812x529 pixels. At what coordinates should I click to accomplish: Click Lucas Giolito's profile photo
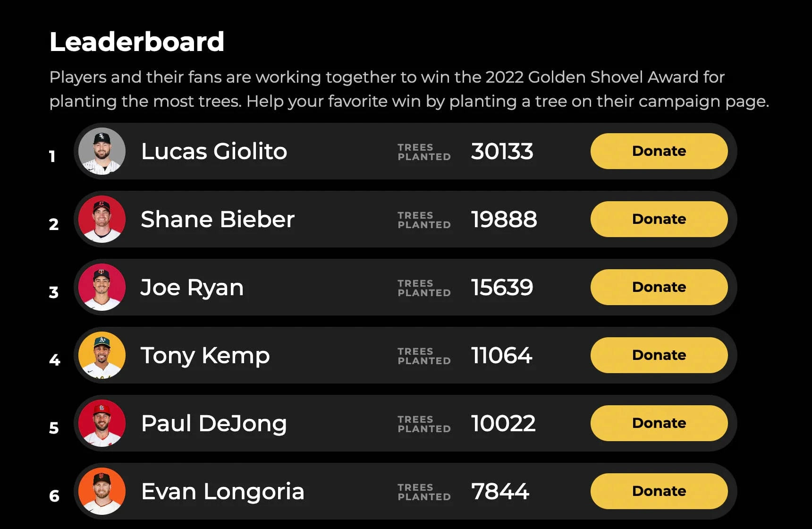[x=102, y=151]
